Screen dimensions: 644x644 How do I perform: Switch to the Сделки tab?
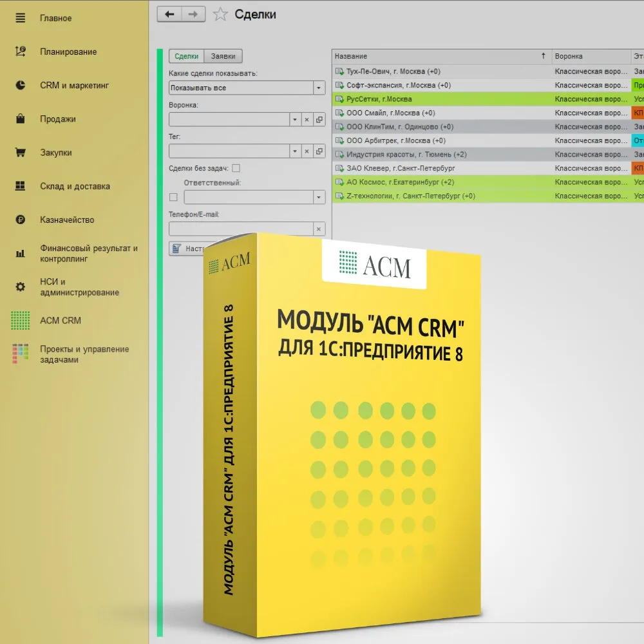187,56
